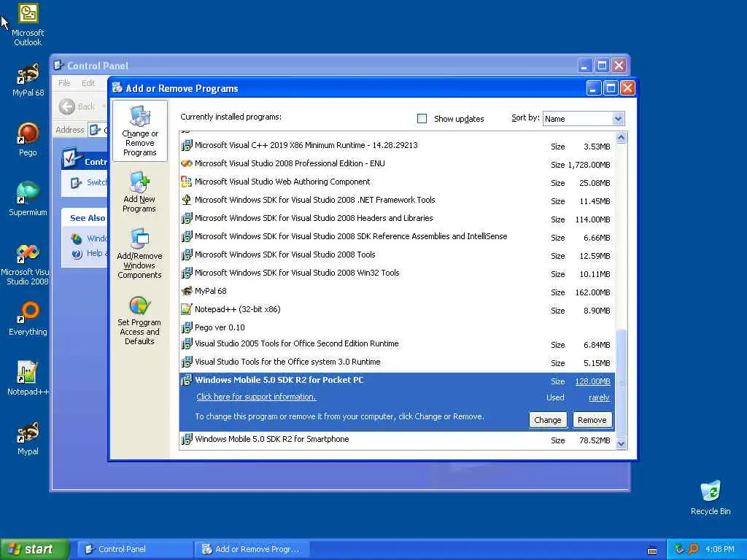
Task: Click keyboard icon on the taskbar
Action: [652, 551]
